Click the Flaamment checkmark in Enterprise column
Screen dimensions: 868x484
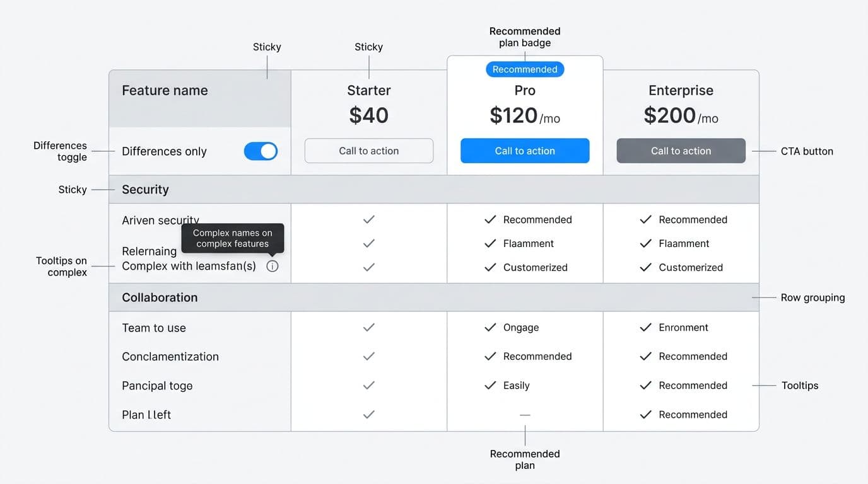646,243
